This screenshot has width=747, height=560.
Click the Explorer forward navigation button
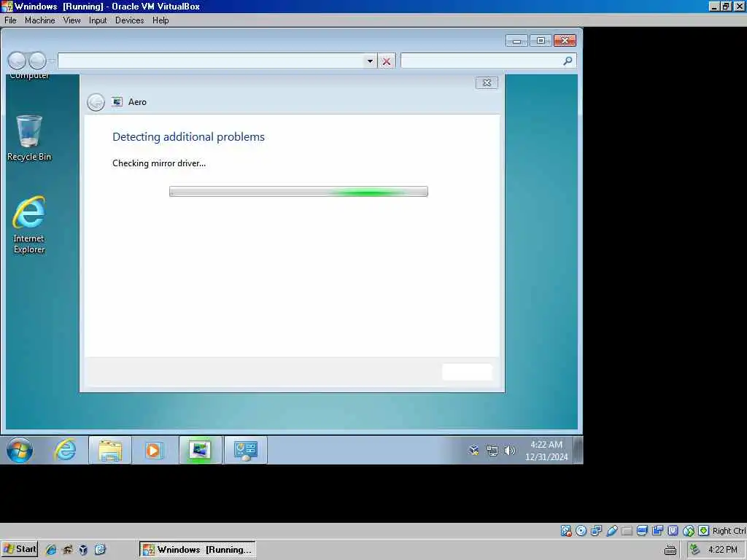point(37,61)
